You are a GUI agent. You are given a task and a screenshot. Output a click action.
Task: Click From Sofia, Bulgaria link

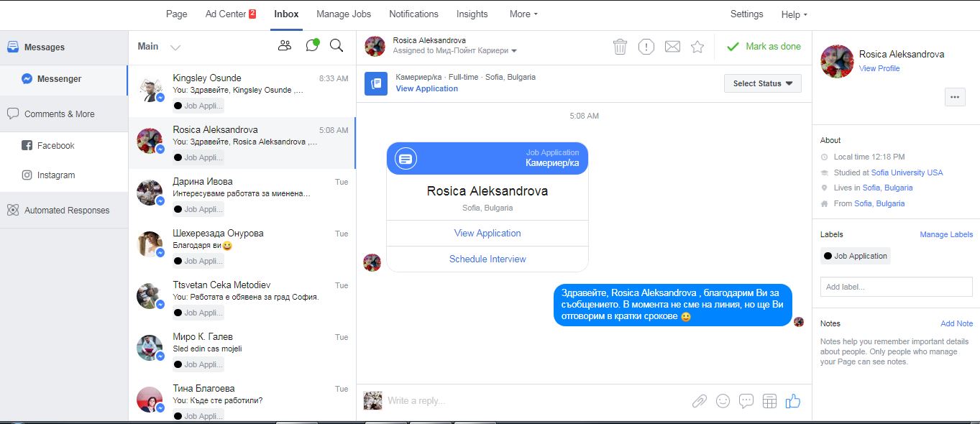click(x=879, y=203)
